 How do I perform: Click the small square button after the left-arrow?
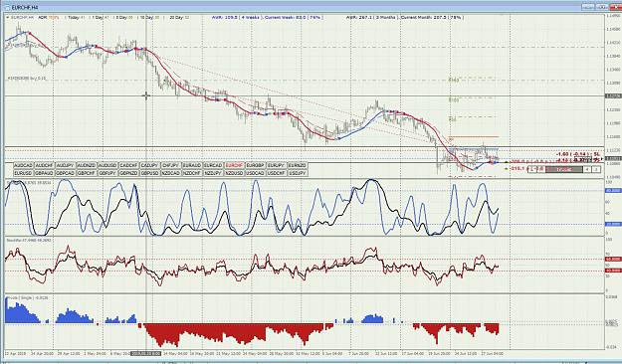pos(596,169)
